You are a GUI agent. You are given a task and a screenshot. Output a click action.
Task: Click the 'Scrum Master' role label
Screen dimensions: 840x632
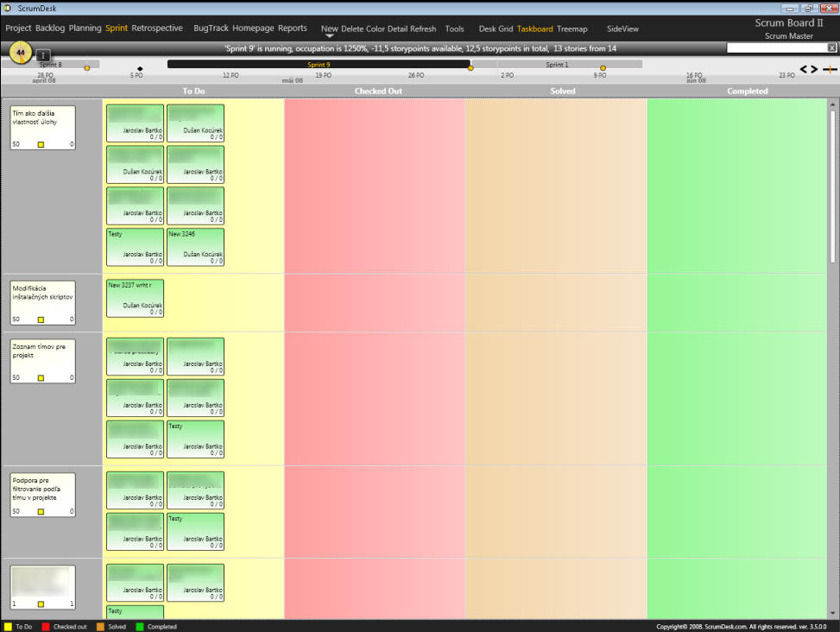pyautogui.click(x=788, y=36)
